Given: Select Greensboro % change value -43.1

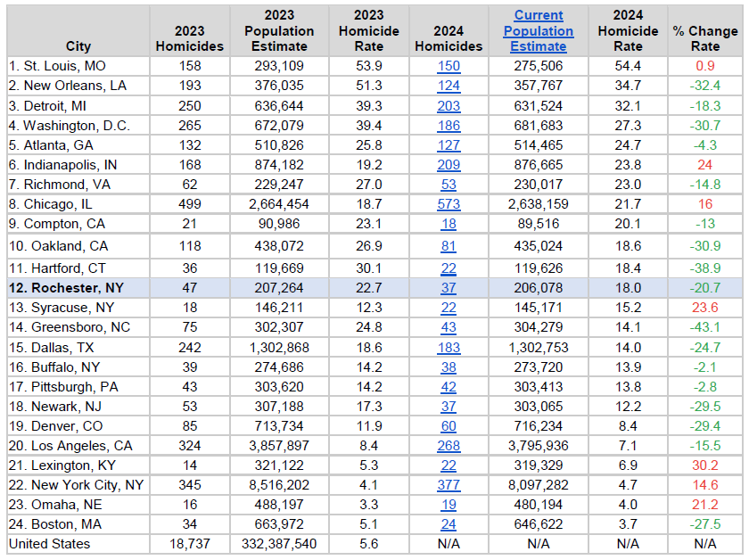Looking at the screenshot, I should [x=705, y=327].
